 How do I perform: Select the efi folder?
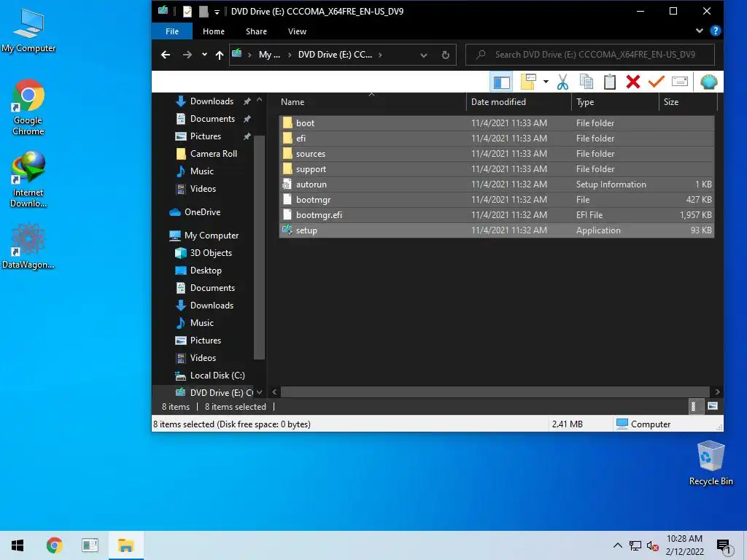click(x=496, y=139)
